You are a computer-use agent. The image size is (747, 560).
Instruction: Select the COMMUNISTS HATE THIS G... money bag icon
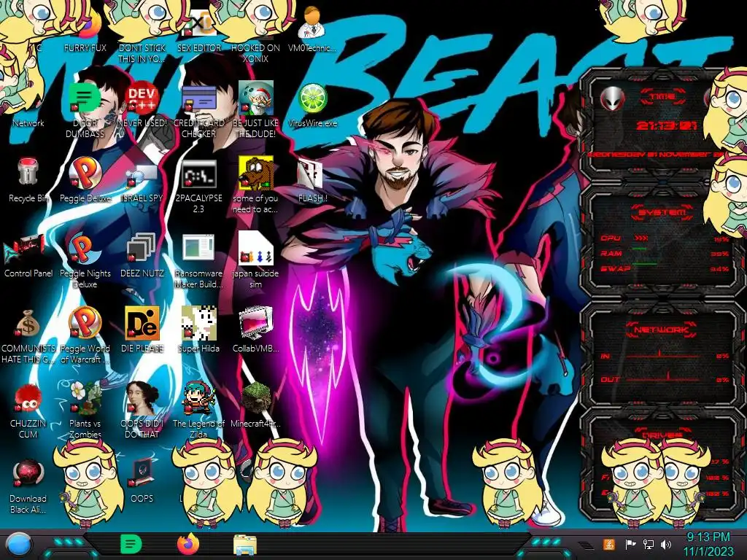(x=28, y=335)
